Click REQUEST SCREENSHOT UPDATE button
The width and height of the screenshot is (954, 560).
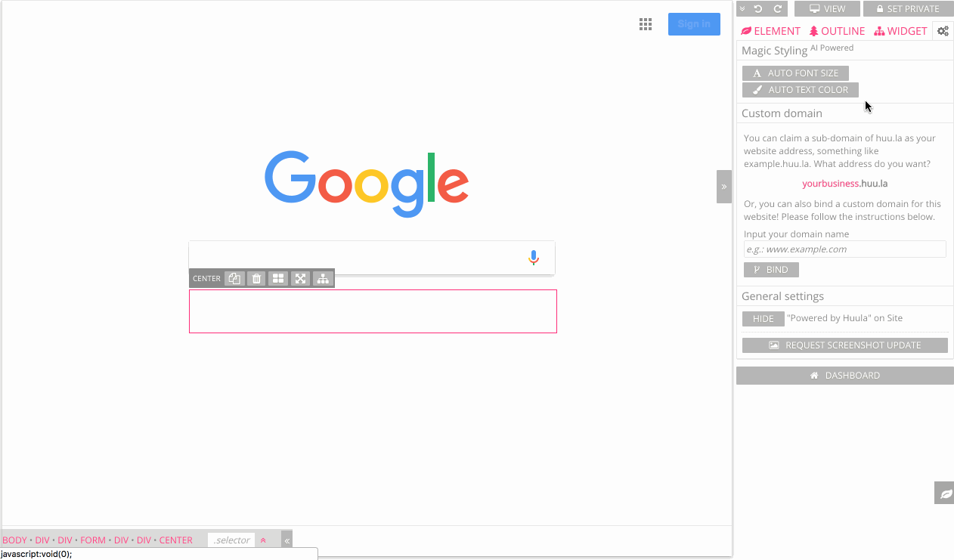845,345
